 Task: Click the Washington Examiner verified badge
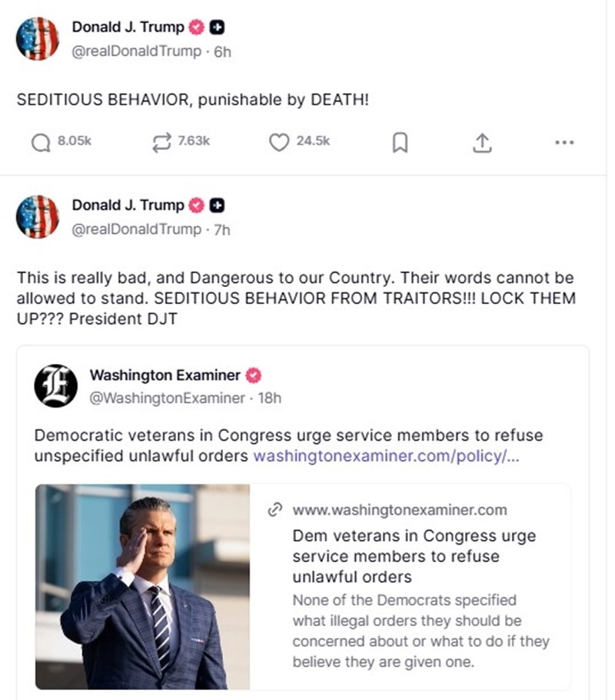(x=254, y=376)
